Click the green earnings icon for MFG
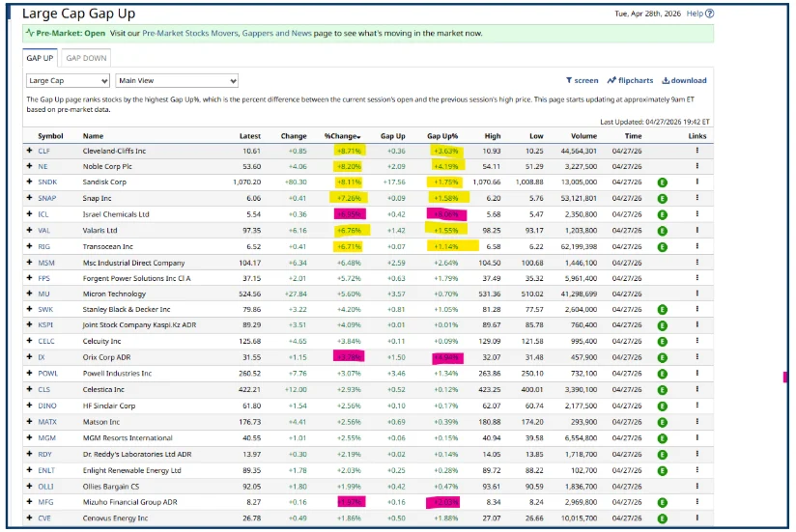The height and width of the screenshot is (532, 796). (x=662, y=503)
